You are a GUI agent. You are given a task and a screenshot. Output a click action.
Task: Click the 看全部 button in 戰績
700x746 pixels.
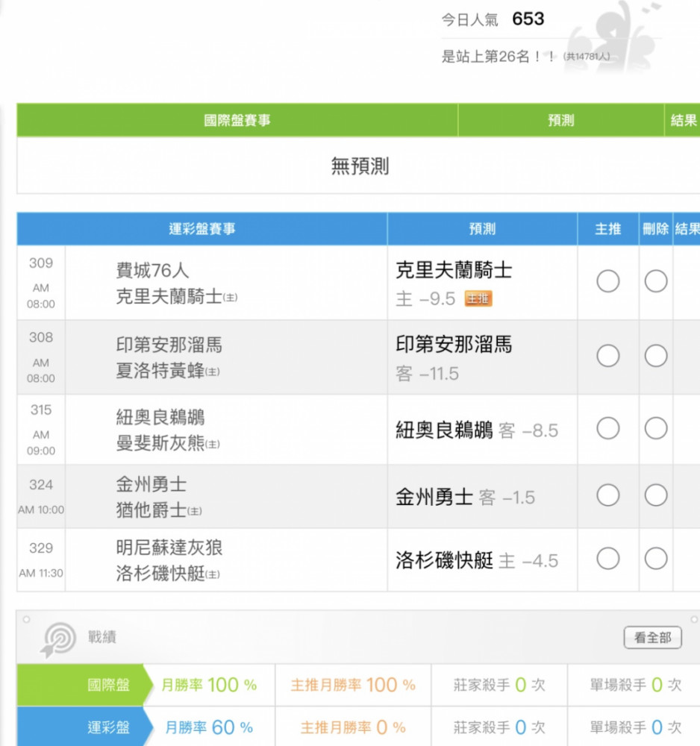pos(652,638)
